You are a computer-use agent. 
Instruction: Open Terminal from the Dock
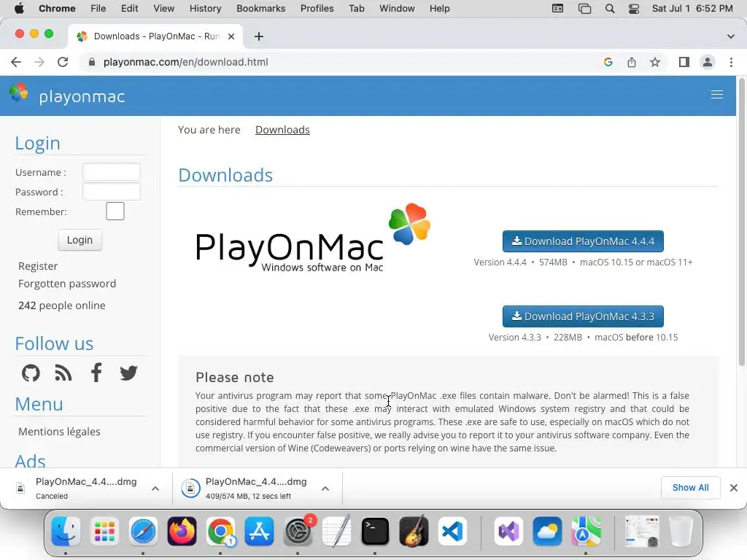tap(376, 531)
